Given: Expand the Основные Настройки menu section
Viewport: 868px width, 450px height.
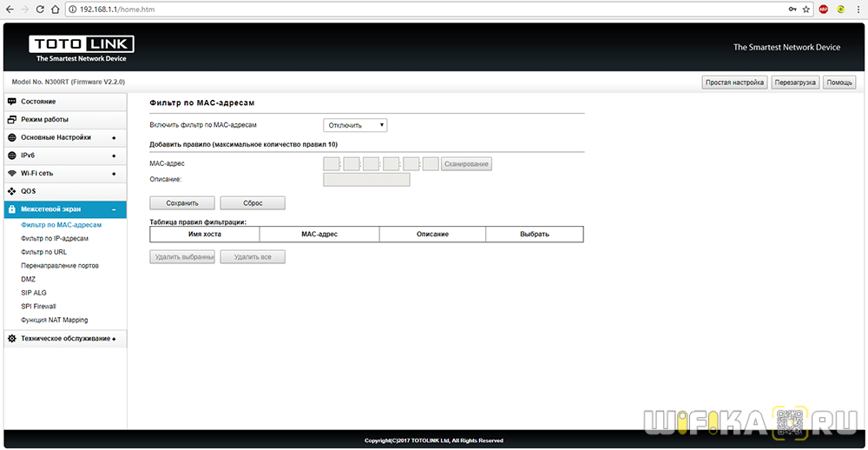Looking at the screenshot, I should pos(65,137).
